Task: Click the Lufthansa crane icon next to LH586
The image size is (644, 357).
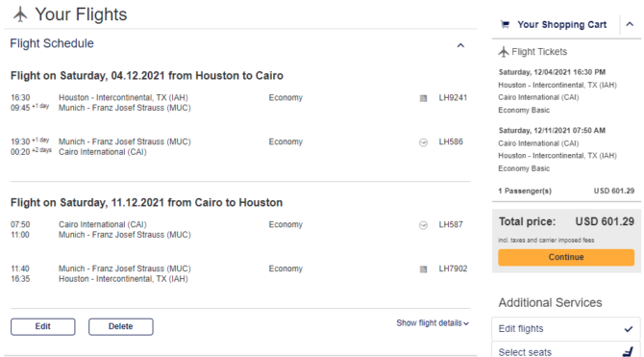Action: [423, 142]
